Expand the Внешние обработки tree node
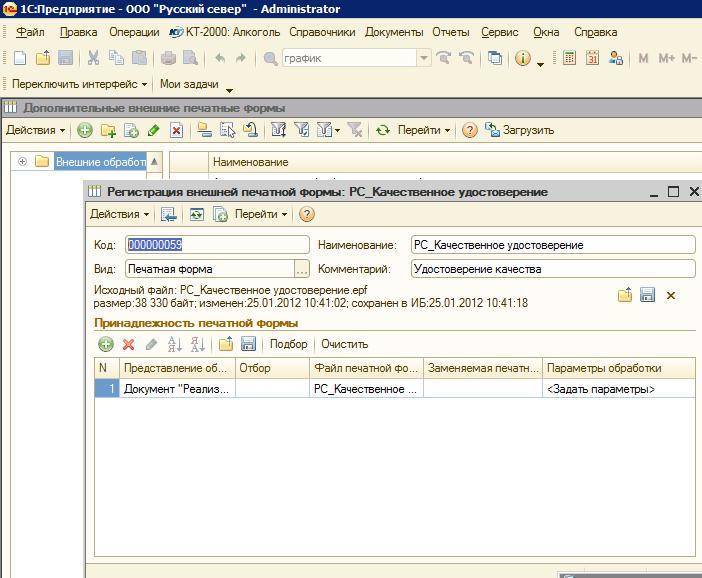Image resolution: width=702 pixels, height=578 pixels. (x=22, y=161)
